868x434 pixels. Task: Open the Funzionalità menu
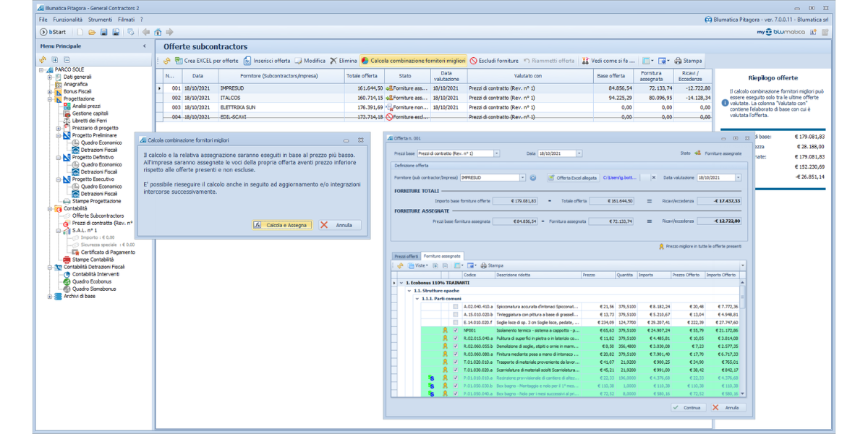67,20
